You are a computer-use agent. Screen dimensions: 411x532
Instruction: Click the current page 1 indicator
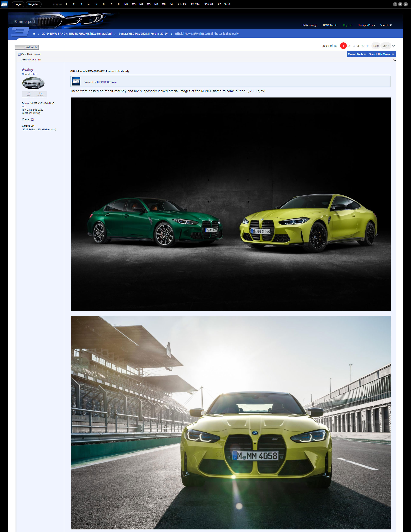(343, 46)
